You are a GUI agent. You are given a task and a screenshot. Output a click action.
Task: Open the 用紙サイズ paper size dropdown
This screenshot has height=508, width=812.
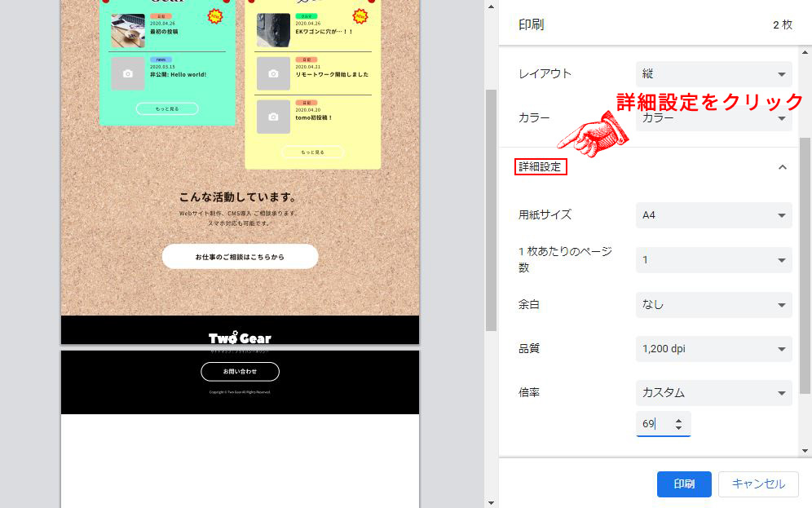click(x=713, y=214)
